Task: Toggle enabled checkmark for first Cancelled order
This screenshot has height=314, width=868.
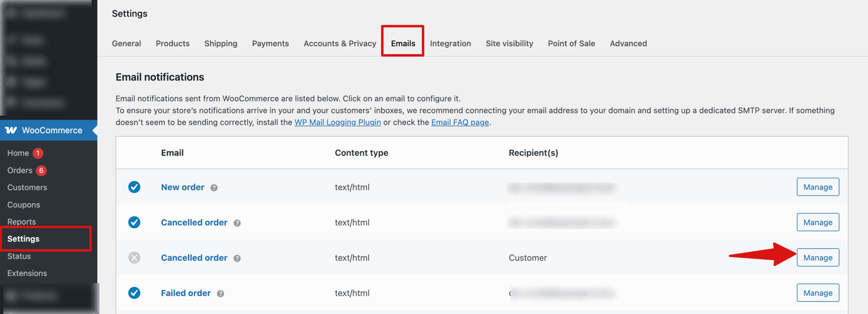Action: click(134, 222)
